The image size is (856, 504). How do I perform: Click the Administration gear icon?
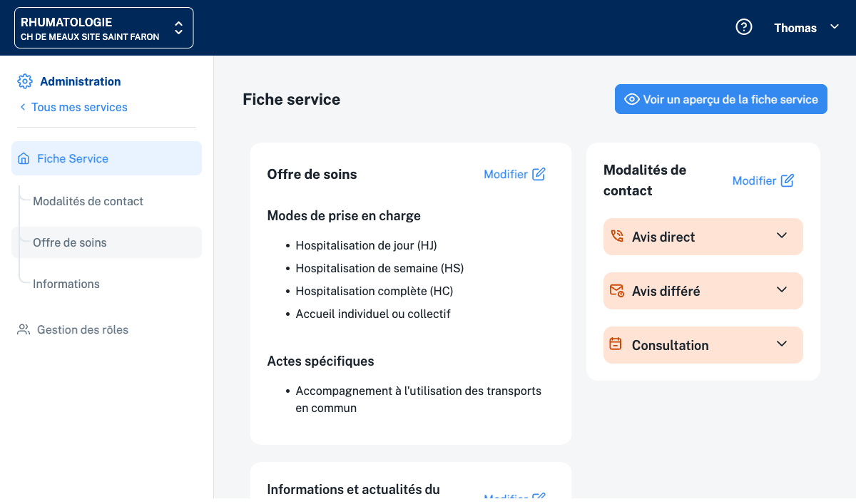(x=25, y=81)
